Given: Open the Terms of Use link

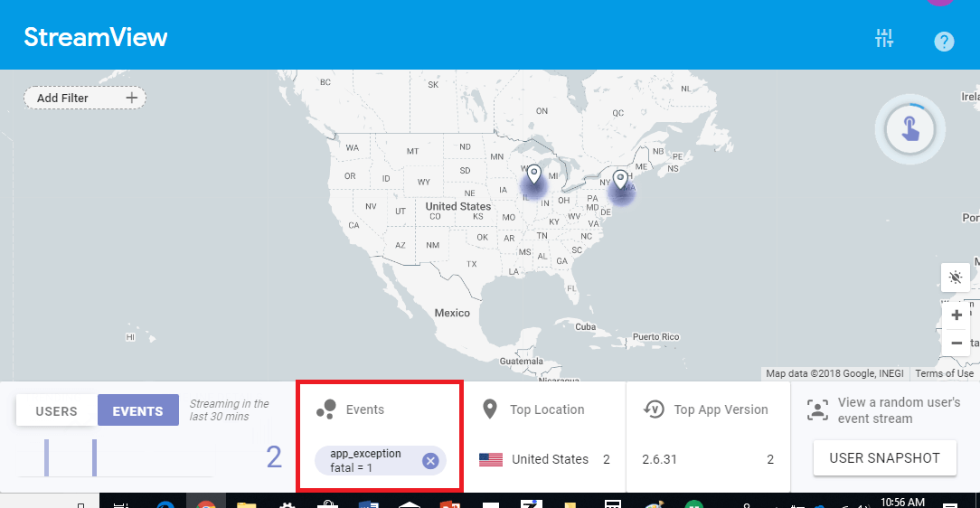Looking at the screenshot, I should click(x=945, y=373).
